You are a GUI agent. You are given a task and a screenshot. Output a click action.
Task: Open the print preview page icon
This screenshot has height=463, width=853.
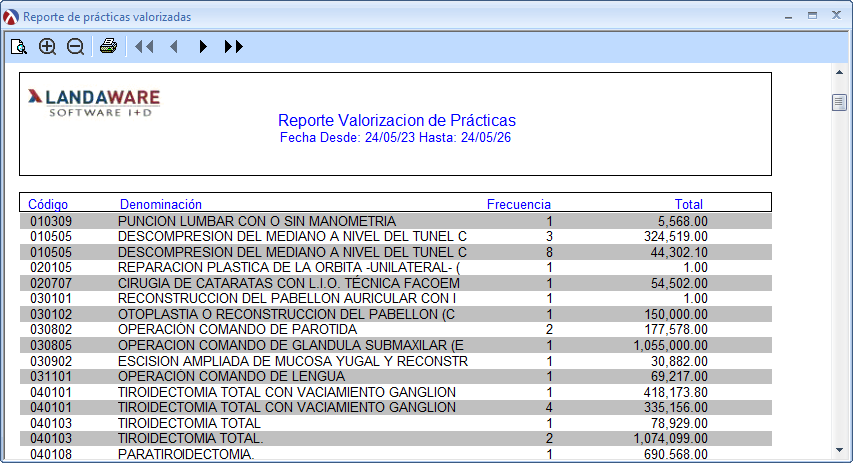point(19,47)
